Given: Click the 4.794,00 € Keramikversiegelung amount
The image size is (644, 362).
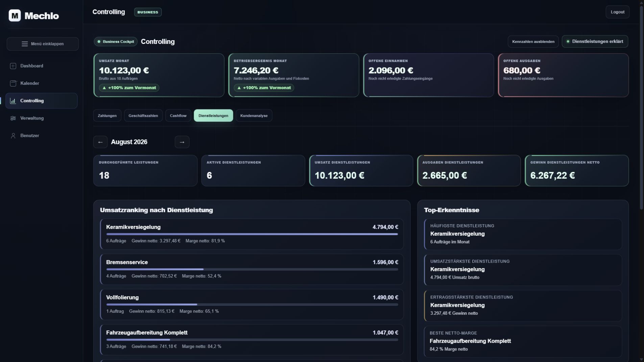Looking at the screenshot, I should (385, 227).
